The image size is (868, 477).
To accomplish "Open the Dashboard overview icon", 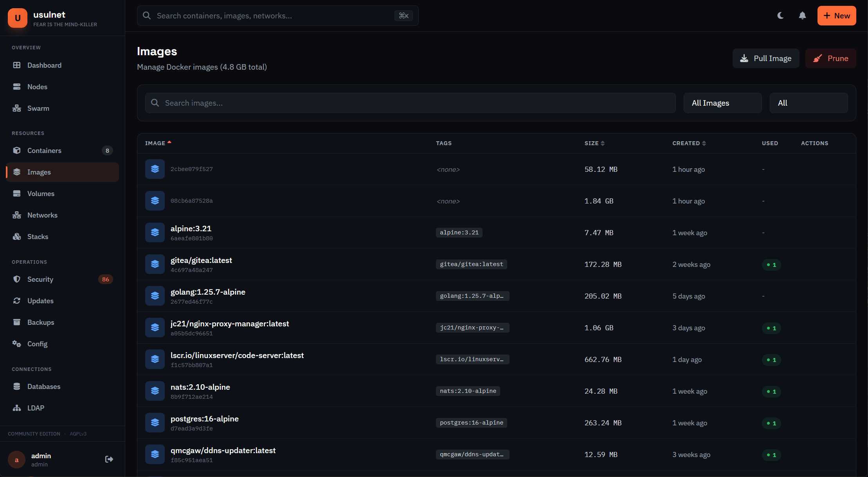I will coord(17,65).
